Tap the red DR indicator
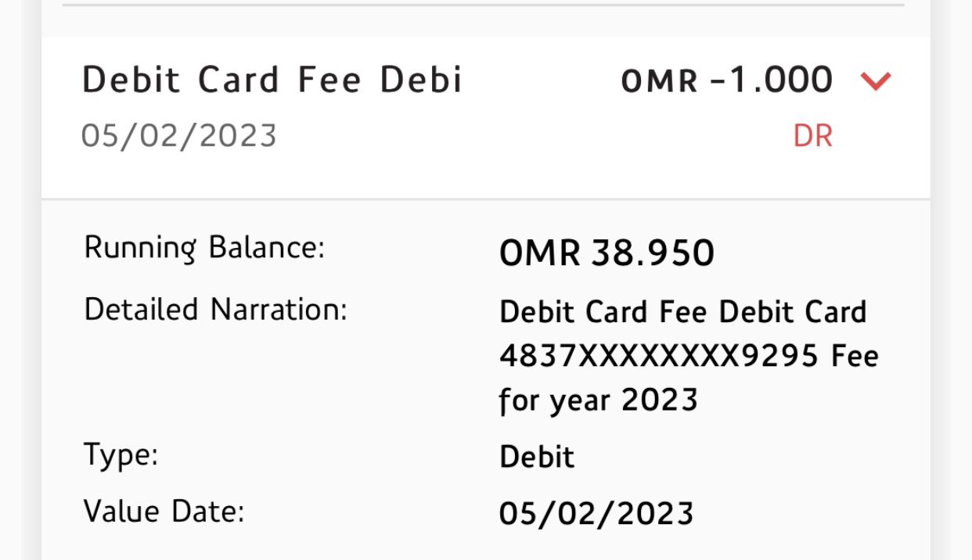The image size is (972, 560). tap(812, 137)
